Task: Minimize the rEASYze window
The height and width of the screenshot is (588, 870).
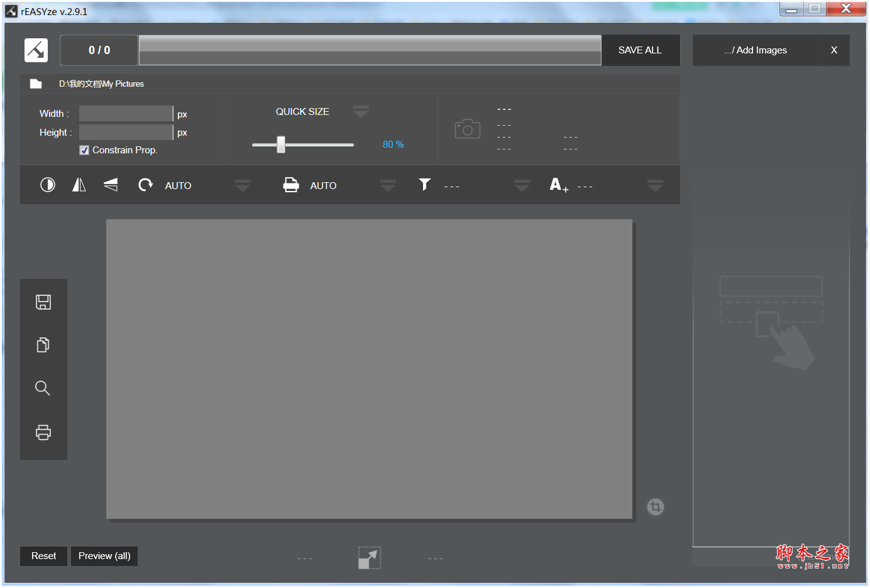Action: pyautogui.click(x=791, y=9)
